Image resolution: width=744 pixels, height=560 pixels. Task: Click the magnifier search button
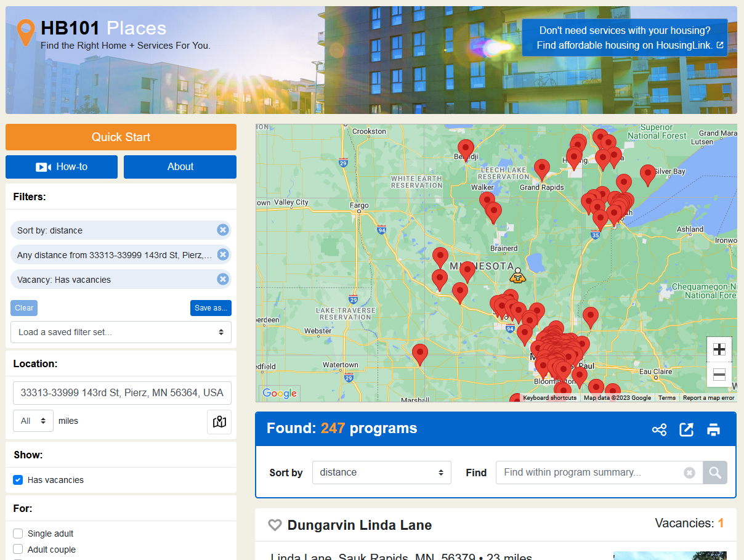715,473
